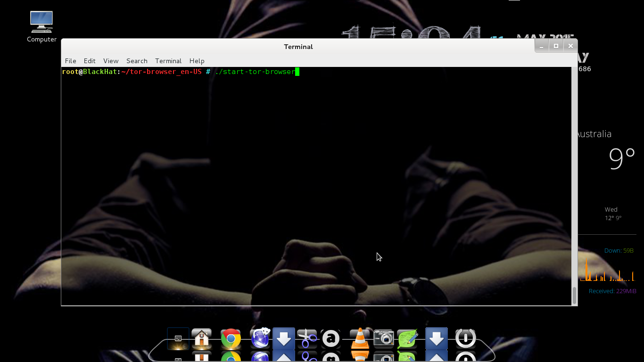Launch Google Chrome from the dock
This screenshot has width=644, height=362.
click(231, 338)
